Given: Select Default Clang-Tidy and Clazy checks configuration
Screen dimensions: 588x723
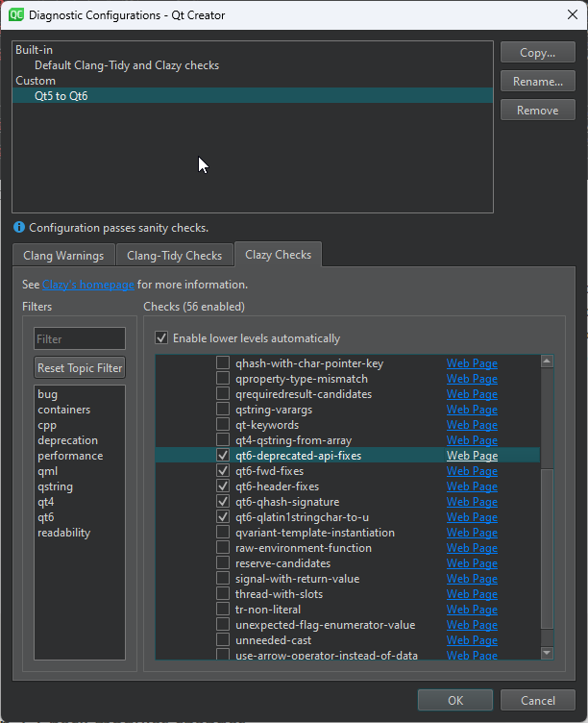Looking at the screenshot, I should click(x=127, y=65).
